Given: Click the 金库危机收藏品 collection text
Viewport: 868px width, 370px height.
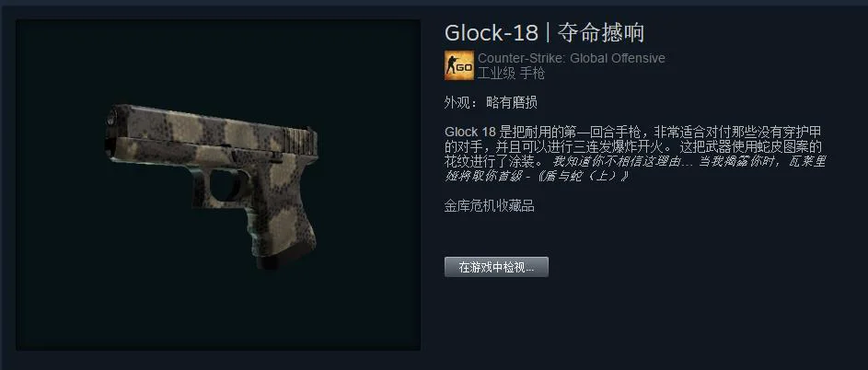Looking at the screenshot, I should pos(489,206).
